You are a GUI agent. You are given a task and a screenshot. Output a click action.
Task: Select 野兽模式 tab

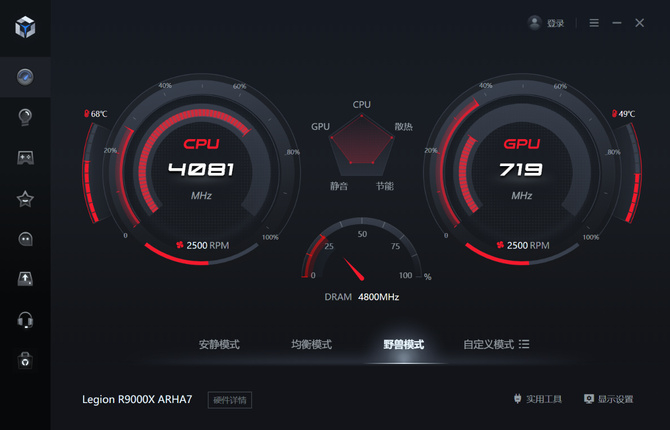(403, 344)
